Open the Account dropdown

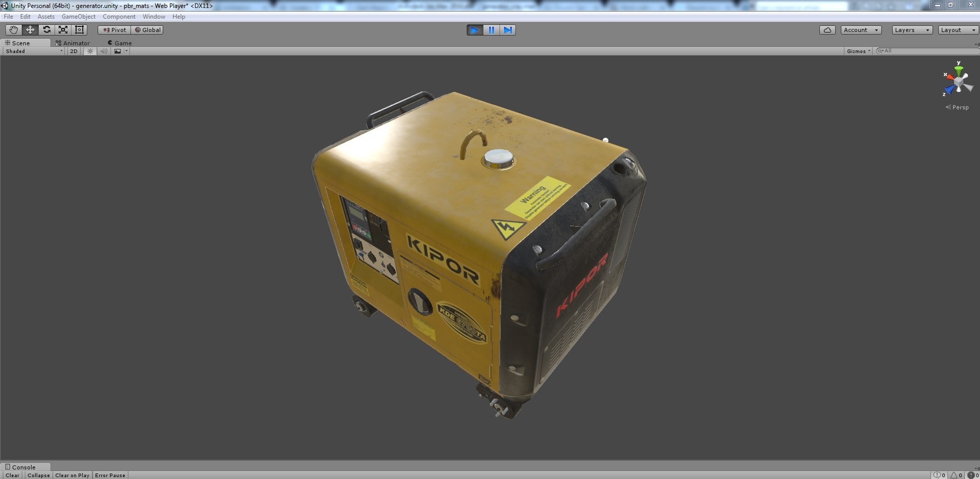[x=861, y=30]
